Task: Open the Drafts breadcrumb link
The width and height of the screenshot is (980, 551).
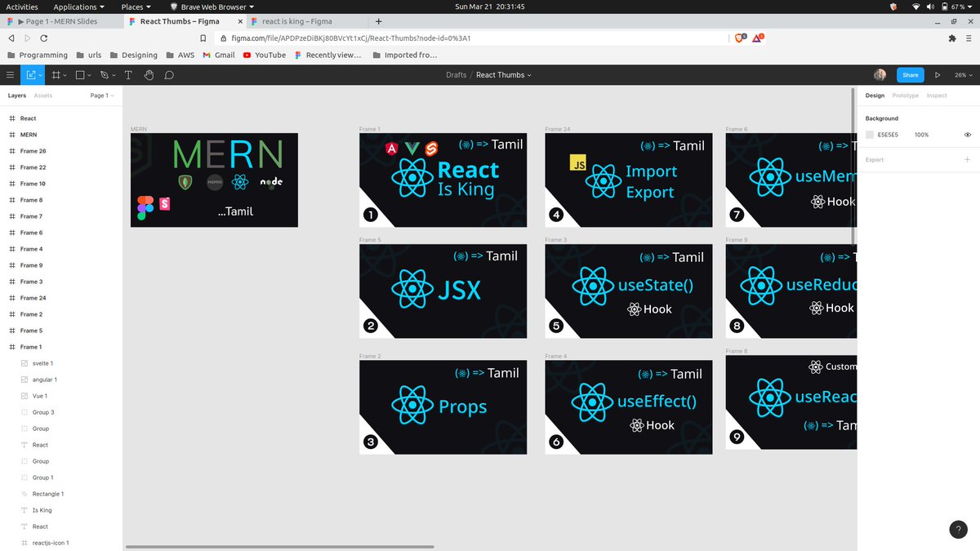Action: point(457,75)
